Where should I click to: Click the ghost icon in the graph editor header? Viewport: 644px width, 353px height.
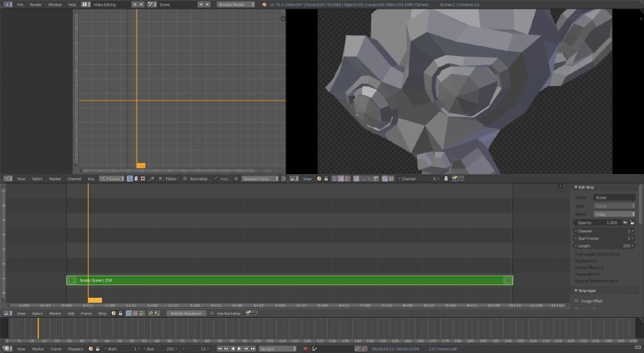click(x=136, y=178)
